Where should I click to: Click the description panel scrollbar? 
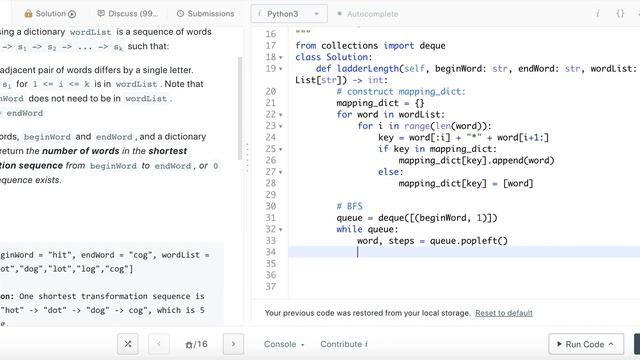pos(240,108)
